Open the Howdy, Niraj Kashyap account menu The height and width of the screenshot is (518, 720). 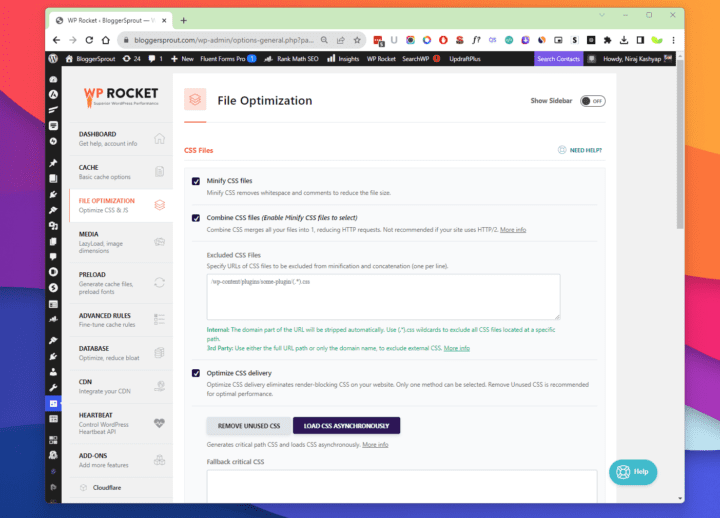click(637, 59)
